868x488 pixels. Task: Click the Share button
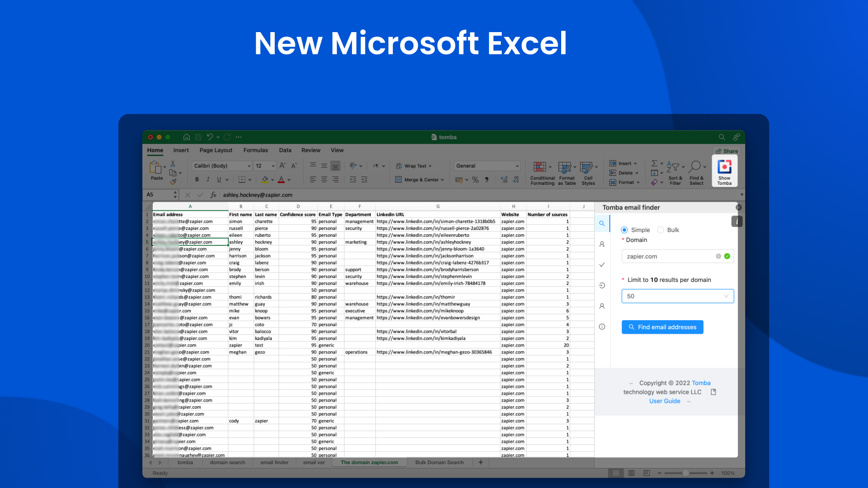(727, 151)
